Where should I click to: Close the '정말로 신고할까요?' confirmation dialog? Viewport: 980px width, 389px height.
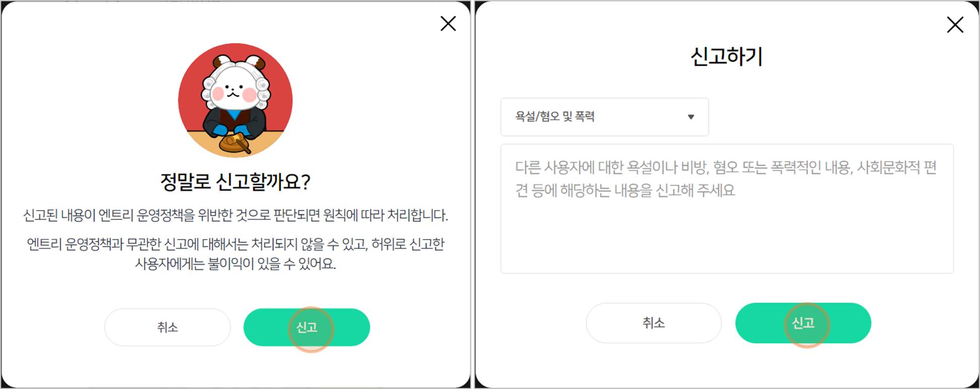(x=448, y=24)
